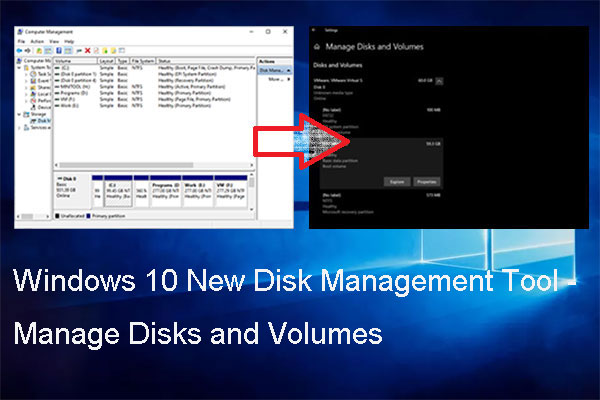Open the Action menu in Computer Management

click(37, 41)
